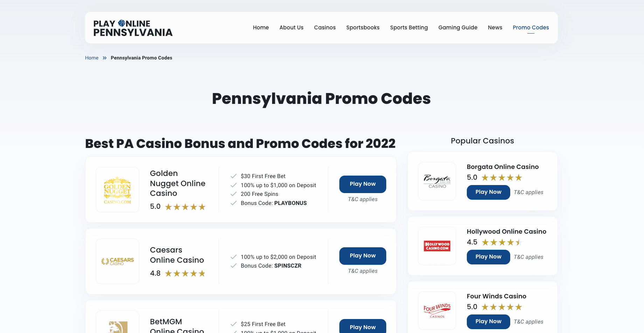
Task: Click Play Now for Golden Nugget
Action: click(x=363, y=184)
